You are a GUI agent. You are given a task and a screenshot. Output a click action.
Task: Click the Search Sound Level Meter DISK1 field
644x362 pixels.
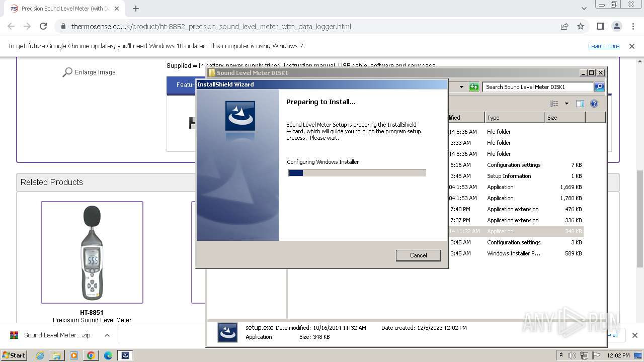click(x=537, y=87)
